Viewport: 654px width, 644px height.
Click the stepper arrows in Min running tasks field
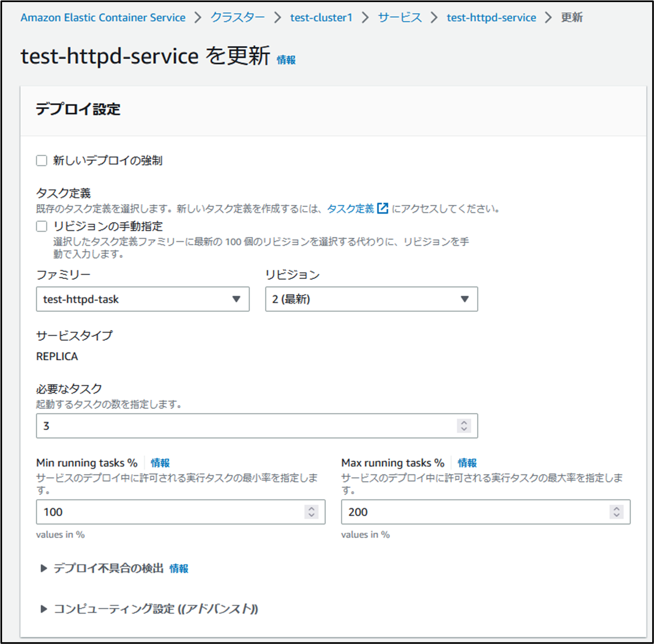click(311, 512)
